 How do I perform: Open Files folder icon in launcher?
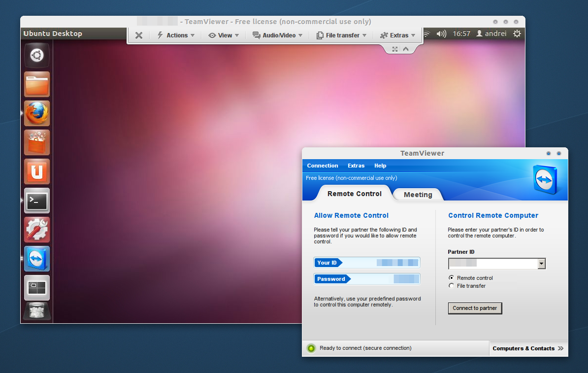[37, 84]
